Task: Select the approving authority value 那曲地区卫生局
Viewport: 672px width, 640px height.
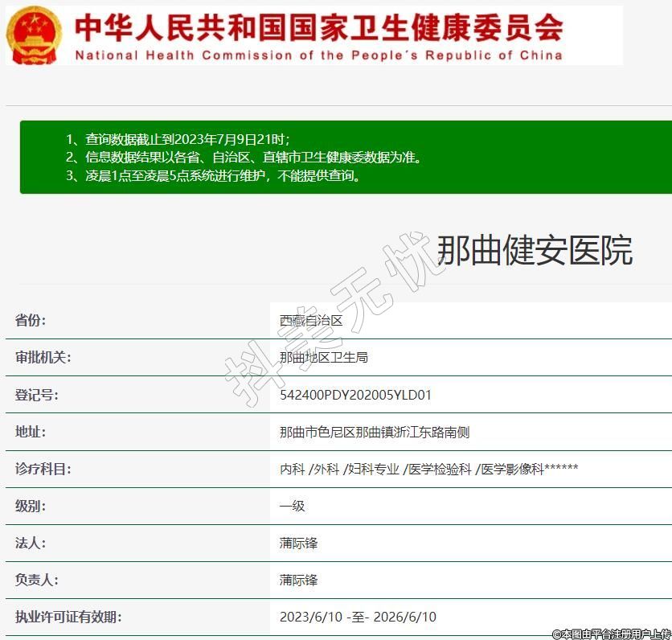Action: click(324, 357)
